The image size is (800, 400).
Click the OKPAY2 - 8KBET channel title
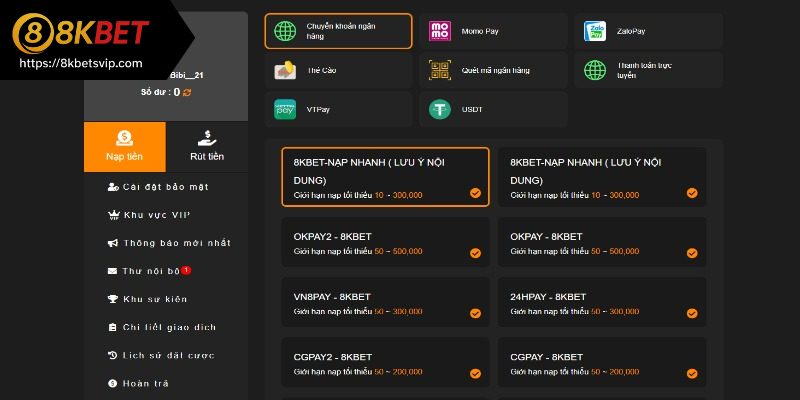(333, 237)
